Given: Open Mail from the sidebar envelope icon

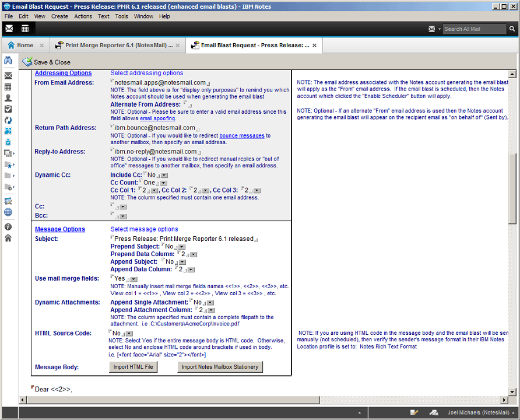Looking at the screenshot, I should click(x=8, y=76).
